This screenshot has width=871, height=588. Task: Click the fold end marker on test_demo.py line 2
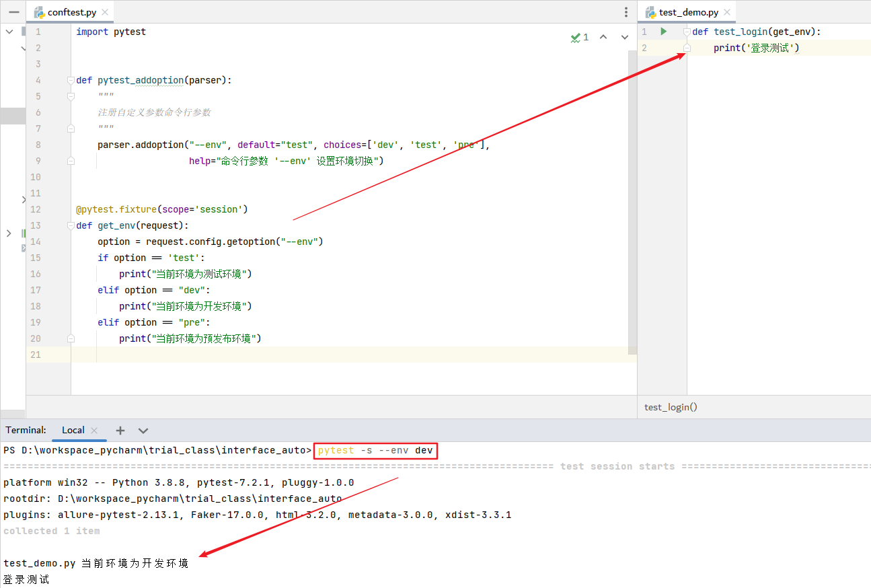687,48
